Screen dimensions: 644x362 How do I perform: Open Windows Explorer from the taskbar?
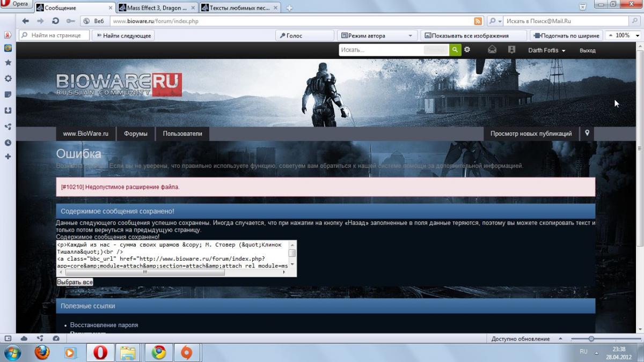click(128, 352)
